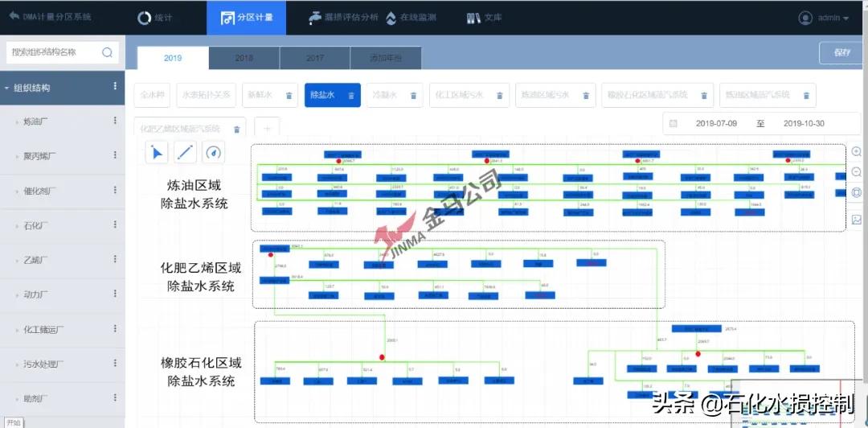Zoom in the diagram canvas
868x428 pixels.
pos(857,152)
